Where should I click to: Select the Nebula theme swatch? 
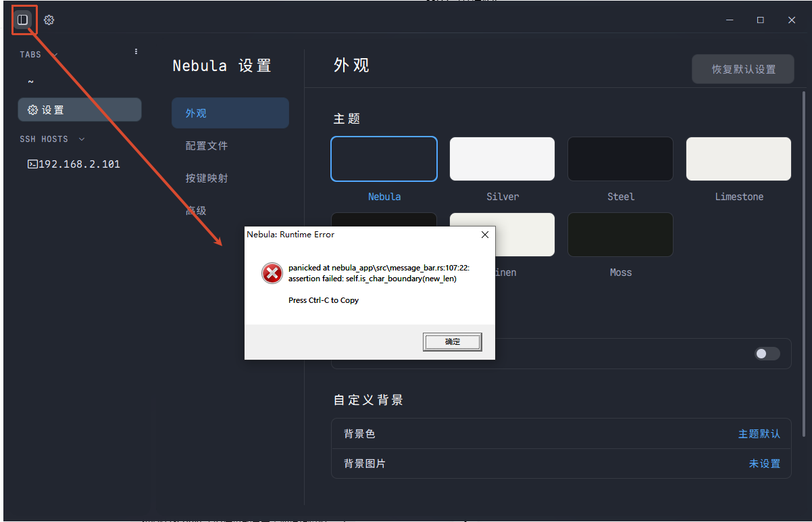point(384,159)
